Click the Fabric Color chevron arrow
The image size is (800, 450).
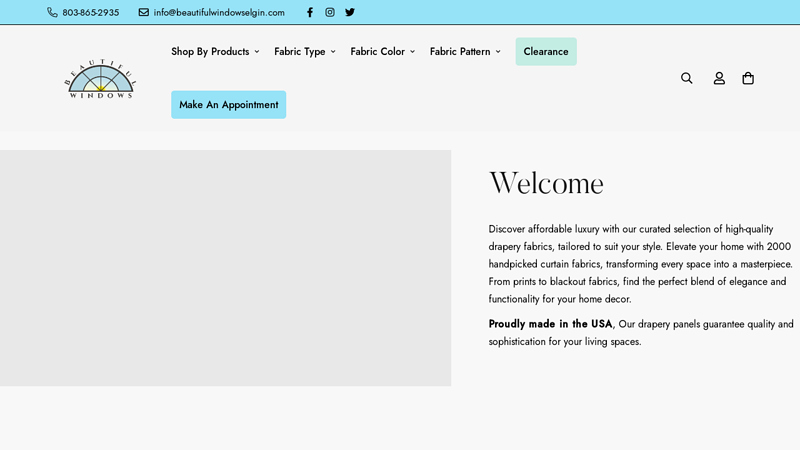412,52
